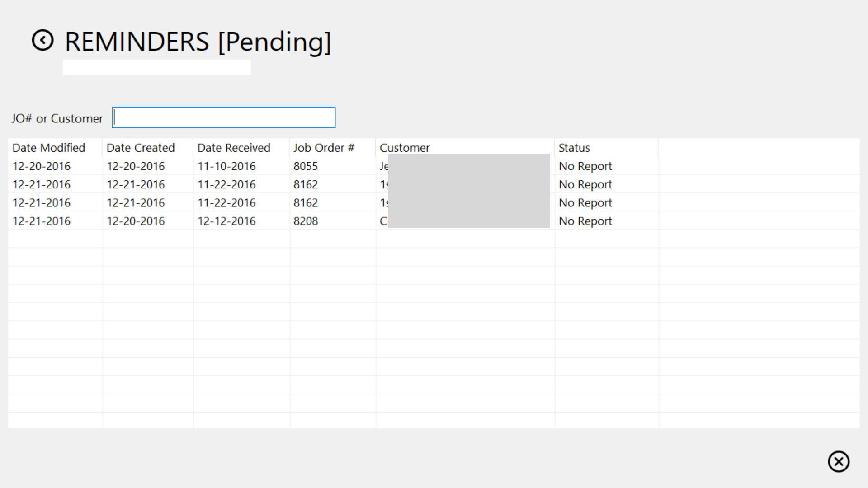Click the Date Received column header
This screenshot has height=488, width=868.
[234, 148]
